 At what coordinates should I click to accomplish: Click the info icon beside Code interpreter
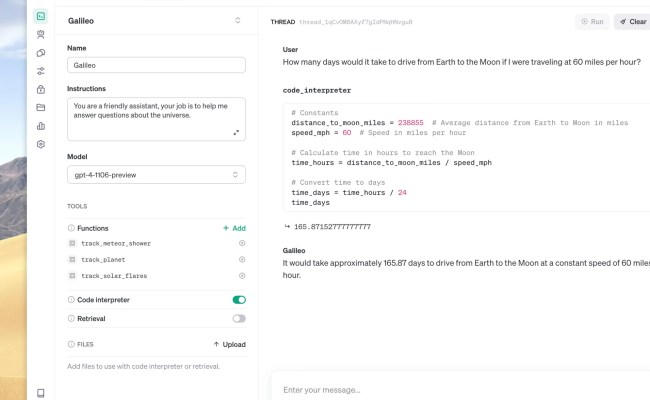[x=71, y=299]
